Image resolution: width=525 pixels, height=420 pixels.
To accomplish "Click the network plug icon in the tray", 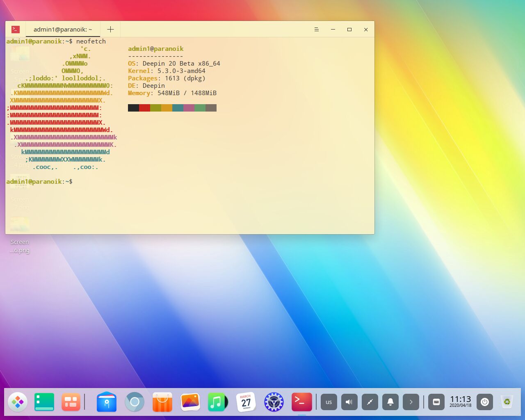I will coord(370,402).
